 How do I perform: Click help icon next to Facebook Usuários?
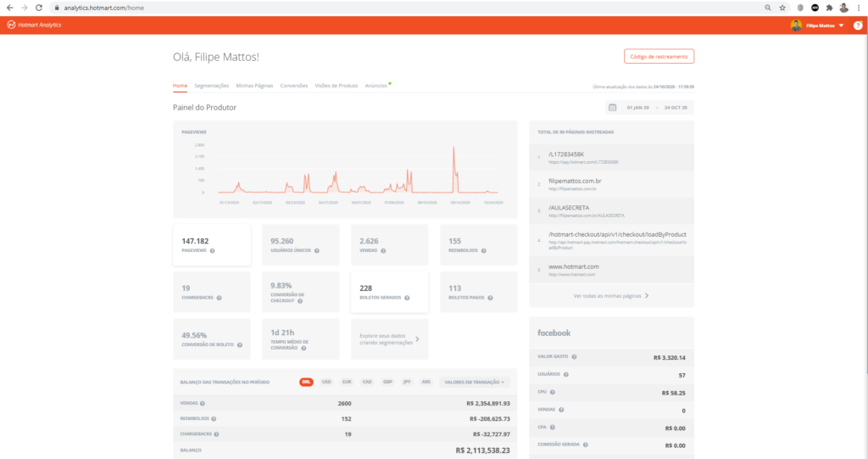pos(565,374)
